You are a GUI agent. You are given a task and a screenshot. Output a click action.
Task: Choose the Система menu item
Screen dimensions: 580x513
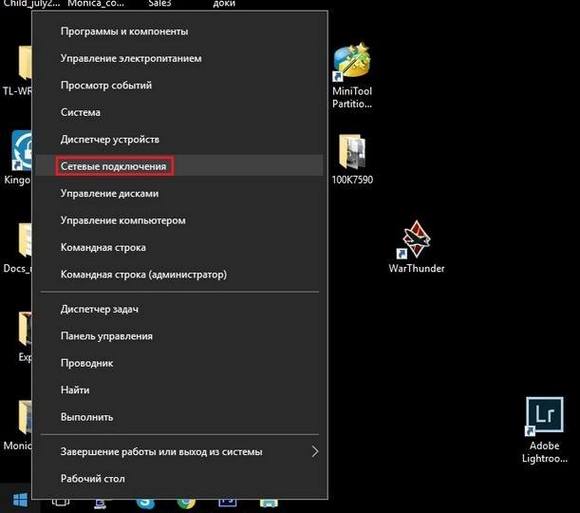(x=180, y=112)
